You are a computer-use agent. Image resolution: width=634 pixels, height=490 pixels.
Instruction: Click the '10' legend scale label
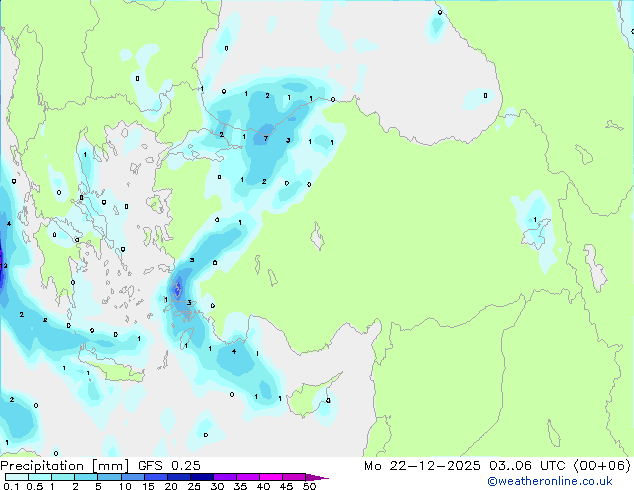pos(125,486)
